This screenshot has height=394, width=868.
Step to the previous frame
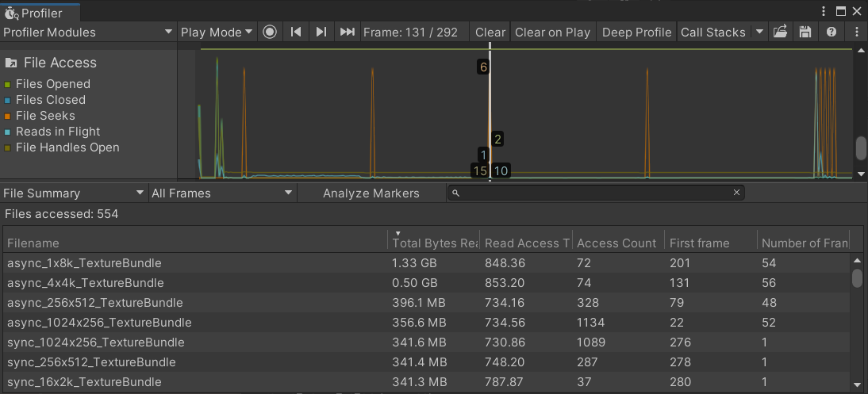click(x=296, y=33)
